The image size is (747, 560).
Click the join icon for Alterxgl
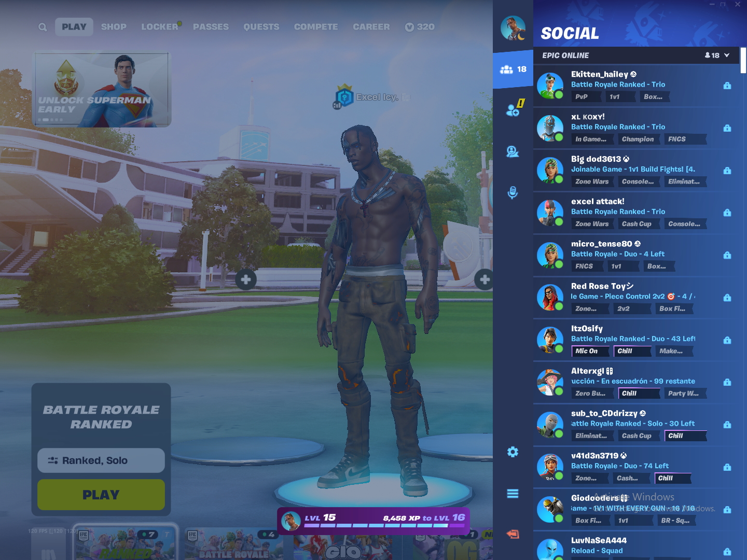pos(727,382)
